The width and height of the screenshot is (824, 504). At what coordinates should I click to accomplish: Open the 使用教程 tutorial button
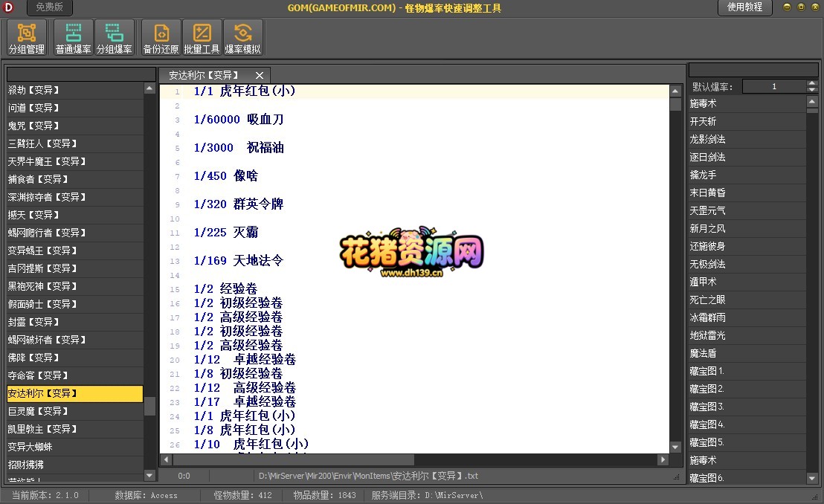pyautogui.click(x=744, y=7)
